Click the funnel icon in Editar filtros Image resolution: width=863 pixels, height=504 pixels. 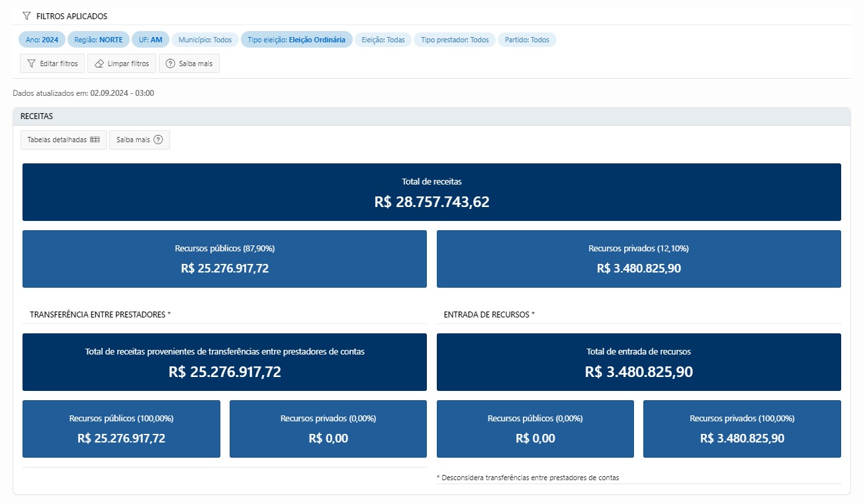(x=31, y=64)
